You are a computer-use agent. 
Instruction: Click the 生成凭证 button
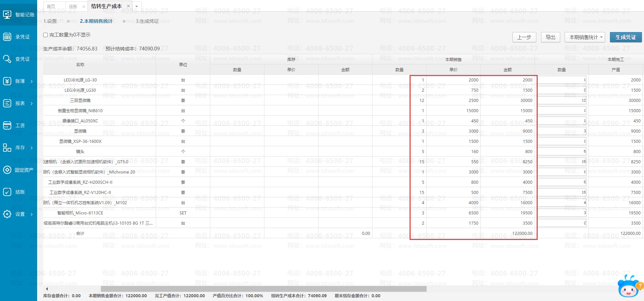click(626, 37)
